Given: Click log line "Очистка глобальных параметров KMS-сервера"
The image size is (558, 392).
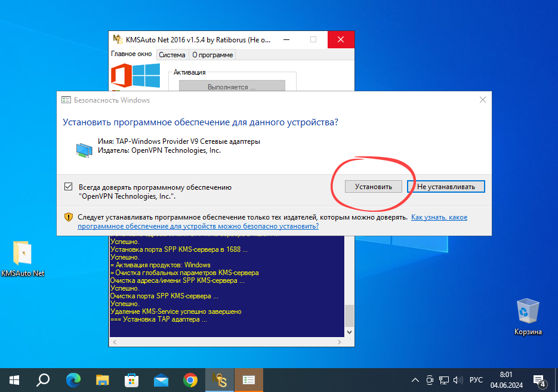Looking at the screenshot, I should (x=184, y=273).
